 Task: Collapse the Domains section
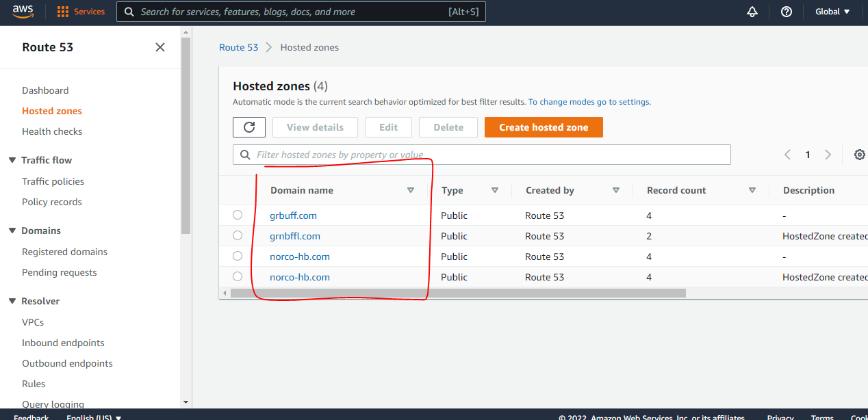point(12,231)
